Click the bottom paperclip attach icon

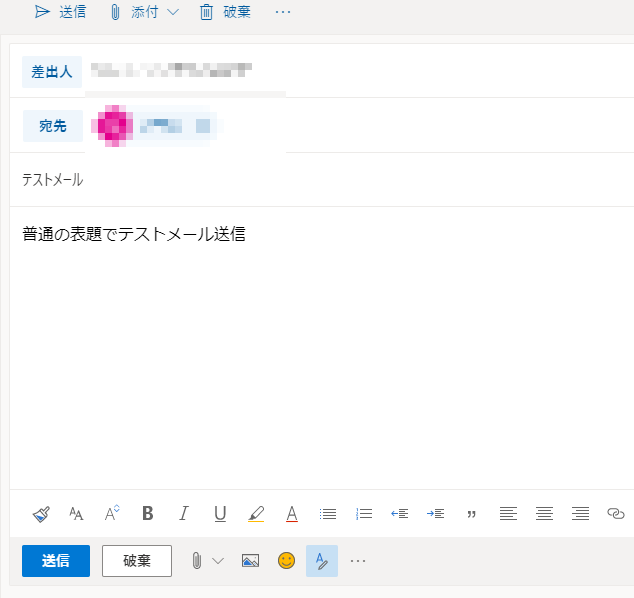tap(197, 561)
